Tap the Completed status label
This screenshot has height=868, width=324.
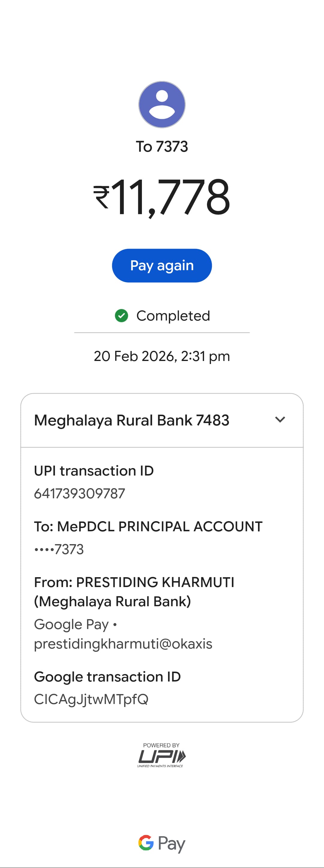[x=173, y=316]
